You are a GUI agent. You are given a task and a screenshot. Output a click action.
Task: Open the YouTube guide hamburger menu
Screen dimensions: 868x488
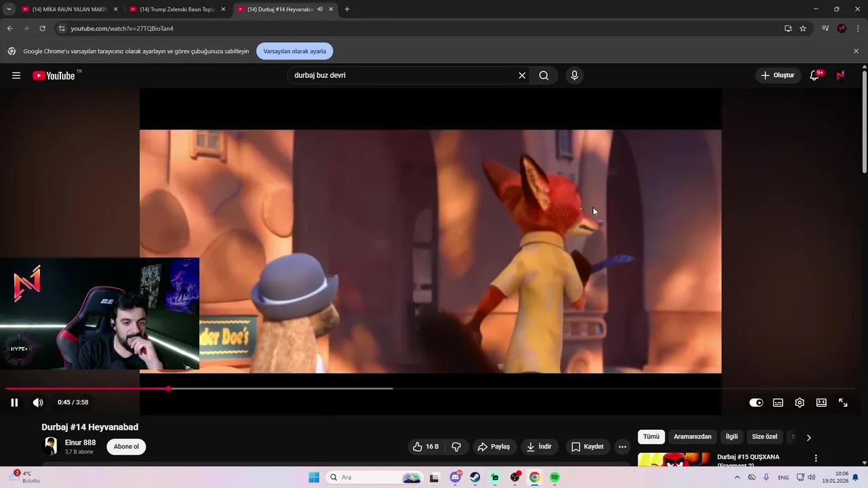tap(16, 75)
